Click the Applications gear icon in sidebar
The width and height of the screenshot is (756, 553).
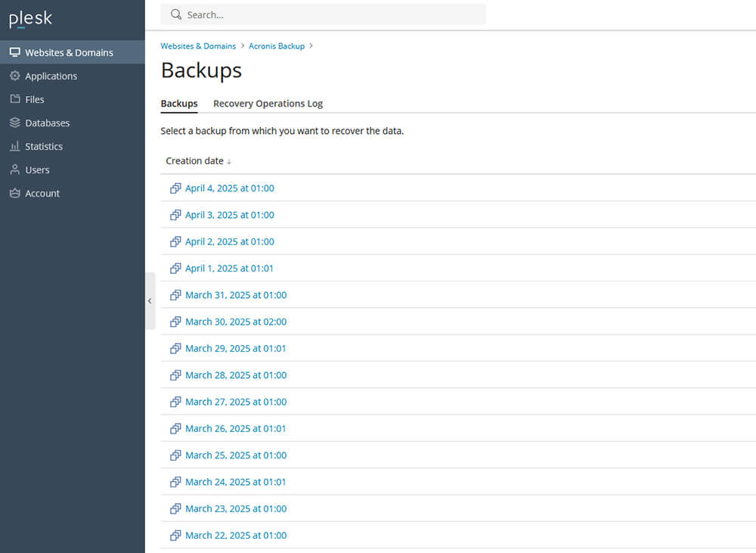tap(15, 76)
